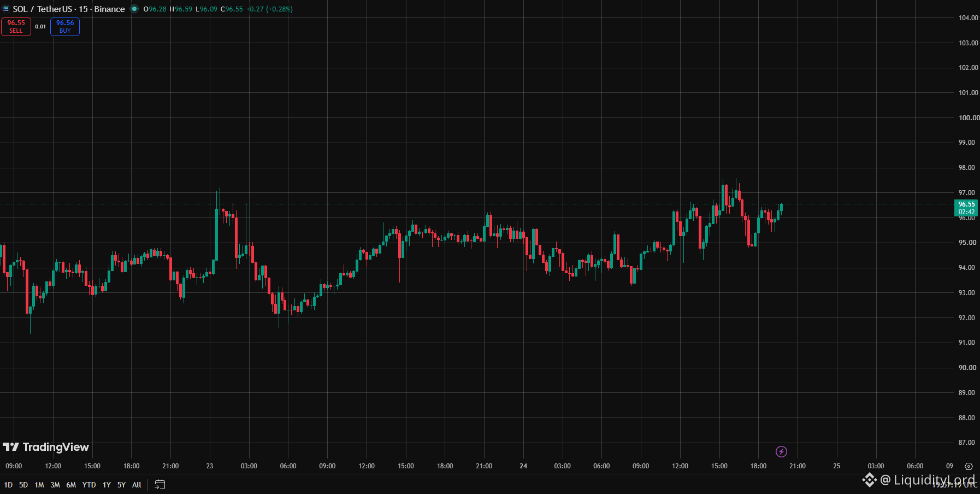Click the date label 24 on time axis

523,466
